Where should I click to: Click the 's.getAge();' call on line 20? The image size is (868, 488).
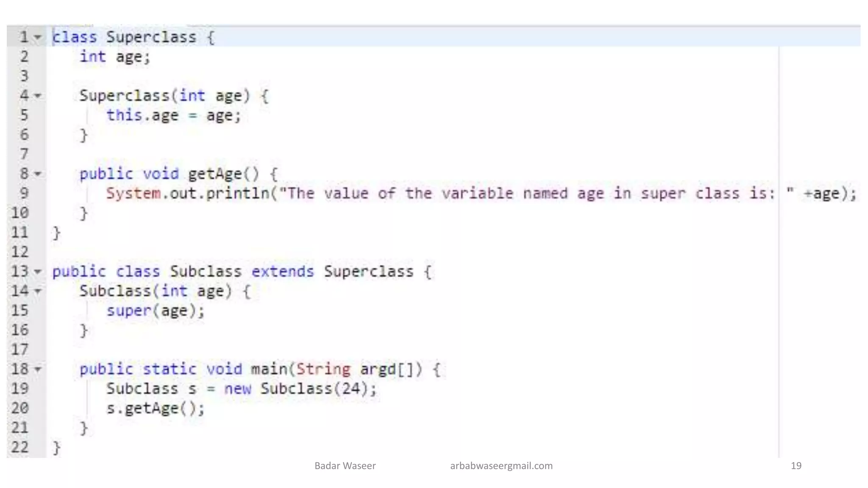pos(156,408)
